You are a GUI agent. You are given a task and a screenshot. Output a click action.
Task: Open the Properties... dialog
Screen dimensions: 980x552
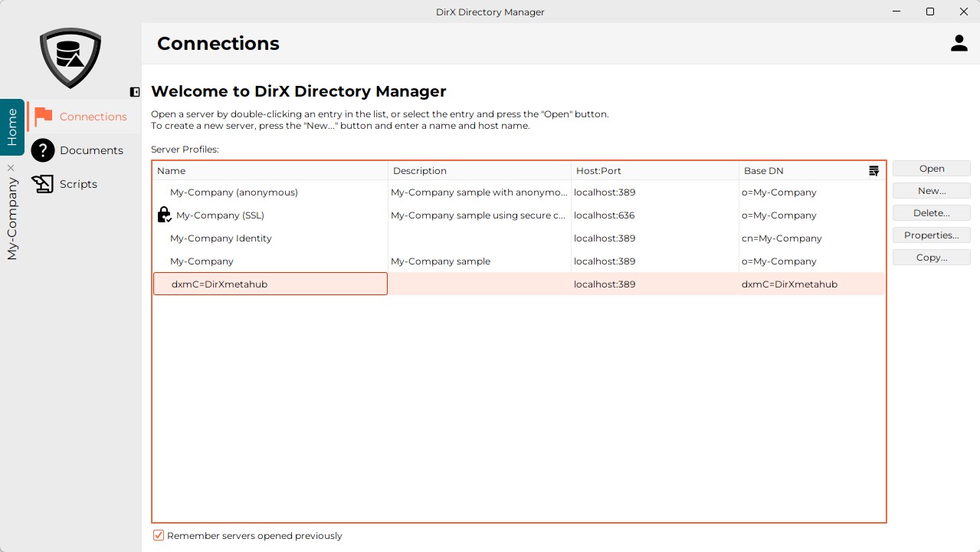click(931, 235)
